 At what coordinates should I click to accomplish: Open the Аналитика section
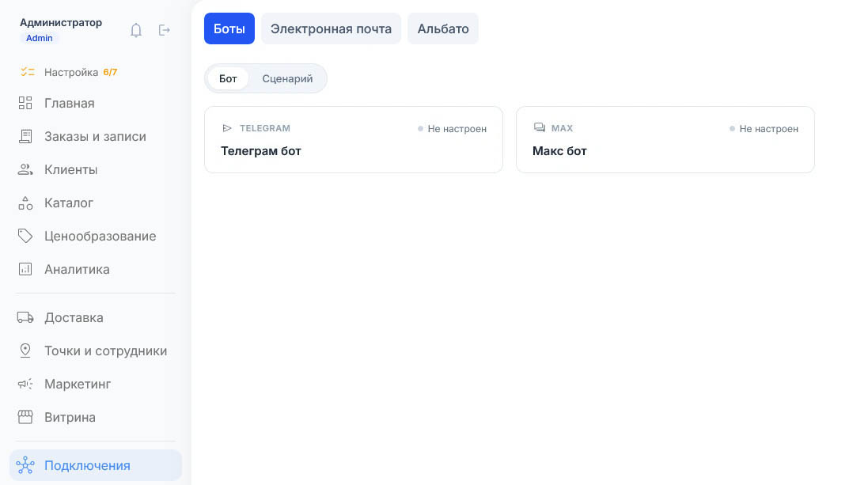[x=96, y=269]
